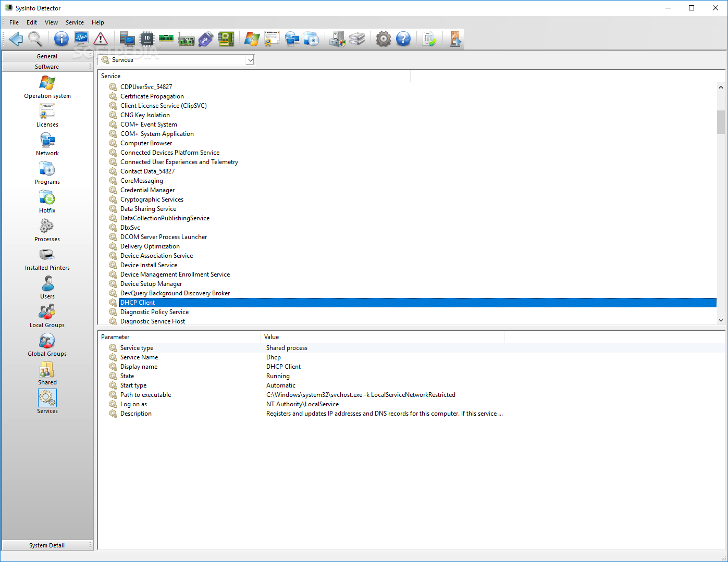Select the DHCP Client service row
This screenshot has width=728, height=562.
(x=412, y=303)
